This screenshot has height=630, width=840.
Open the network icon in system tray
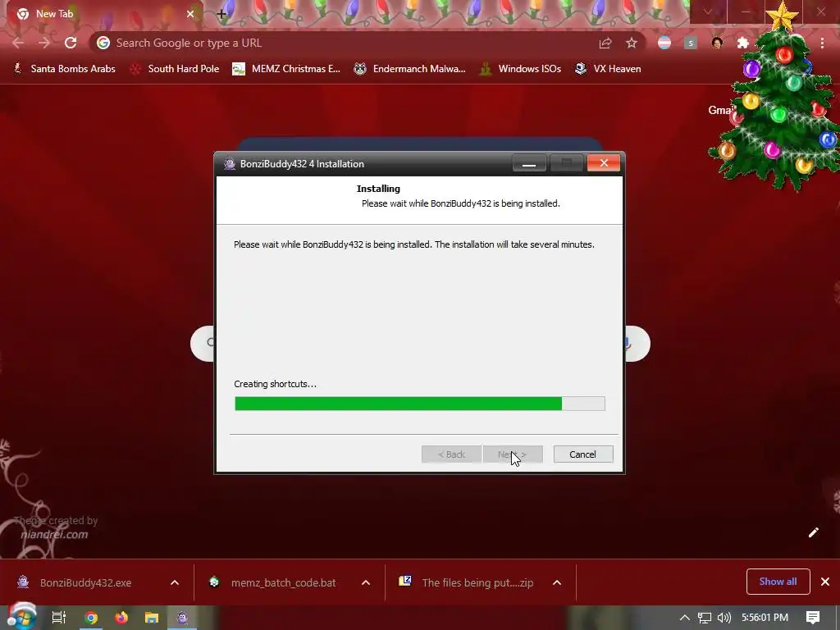click(705, 618)
